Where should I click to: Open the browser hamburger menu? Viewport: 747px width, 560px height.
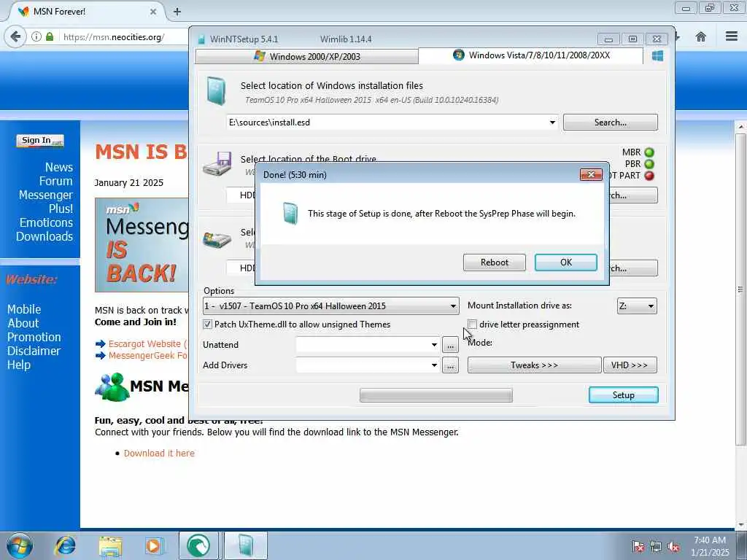point(732,36)
